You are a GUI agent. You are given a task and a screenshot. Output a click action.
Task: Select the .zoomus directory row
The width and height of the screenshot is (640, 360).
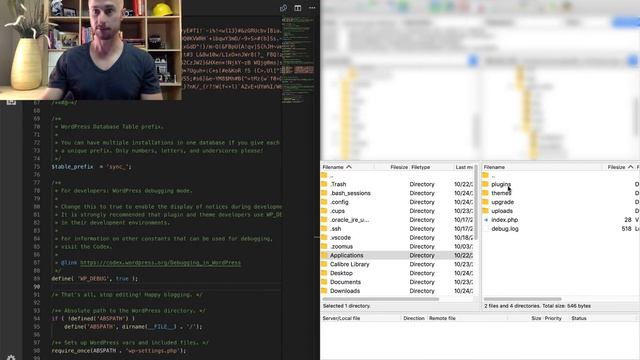coord(398,247)
